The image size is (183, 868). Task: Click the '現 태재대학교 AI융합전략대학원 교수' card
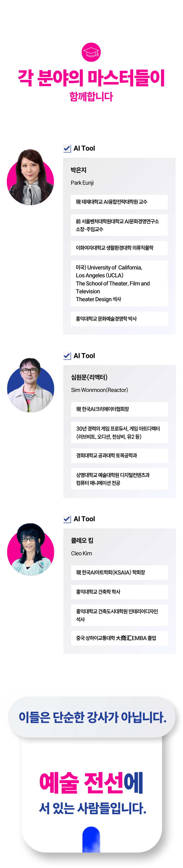coord(119,202)
